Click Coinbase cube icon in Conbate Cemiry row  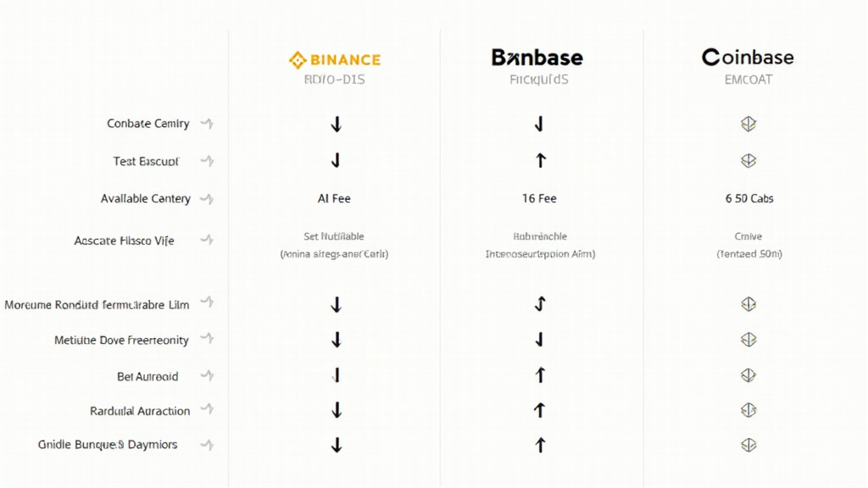[748, 125]
